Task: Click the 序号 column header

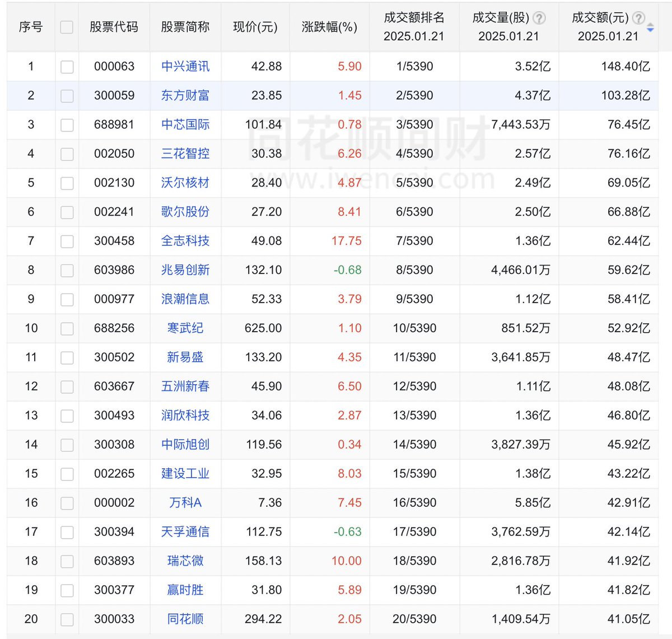Action: point(31,26)
